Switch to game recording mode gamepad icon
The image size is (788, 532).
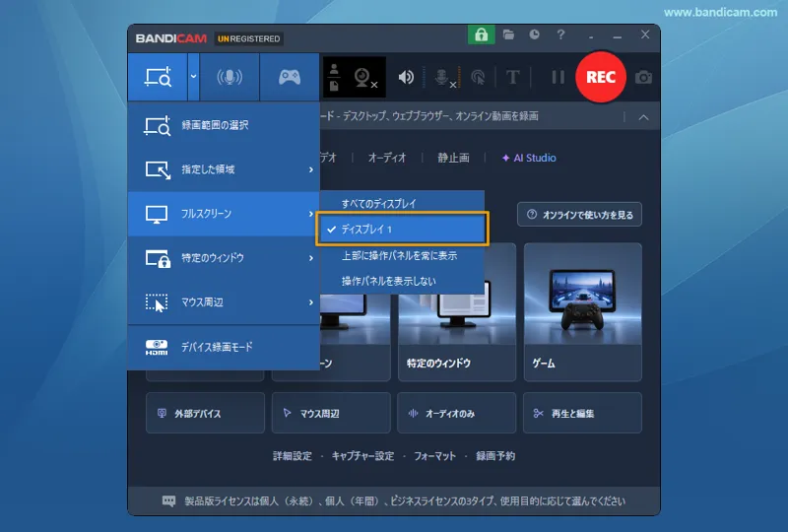pyautogui.click(x=290, y=77)
